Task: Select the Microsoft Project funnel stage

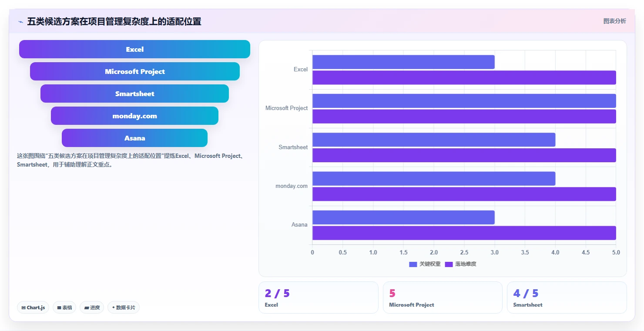Action: [134, 71]
